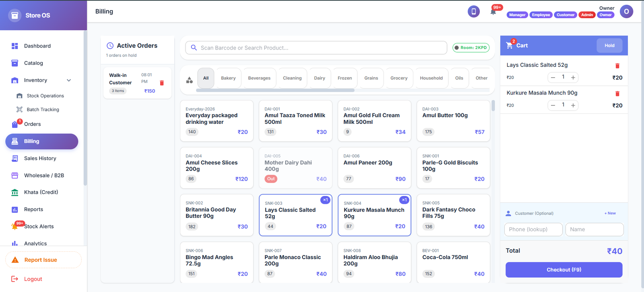
Task: Increase Lays Classic Salted quantity
Action: coord(573,78)
